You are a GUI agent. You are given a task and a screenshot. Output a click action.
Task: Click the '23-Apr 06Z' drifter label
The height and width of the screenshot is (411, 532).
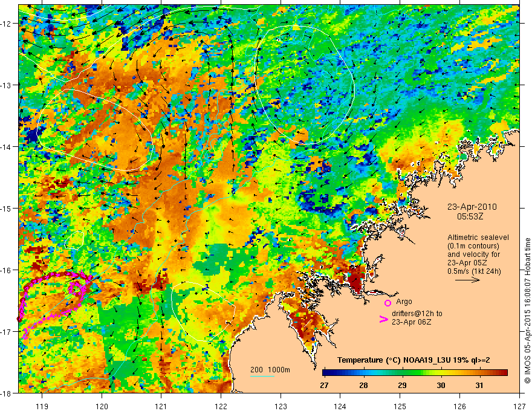(412, 322)
